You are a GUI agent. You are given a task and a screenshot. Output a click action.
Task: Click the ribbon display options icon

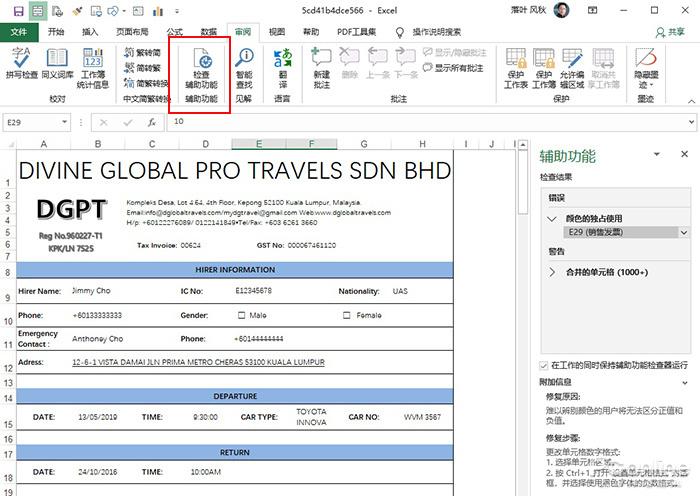[x=592, y=10]
